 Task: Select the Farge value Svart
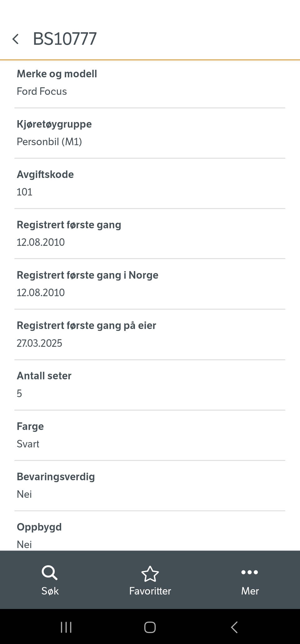click(x=28, y=444)
